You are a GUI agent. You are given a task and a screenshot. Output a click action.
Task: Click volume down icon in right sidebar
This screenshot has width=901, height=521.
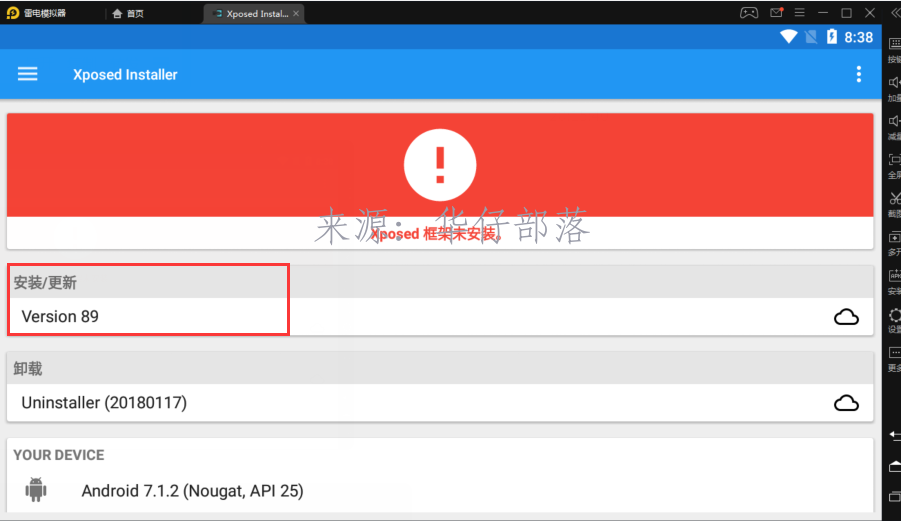894,120
